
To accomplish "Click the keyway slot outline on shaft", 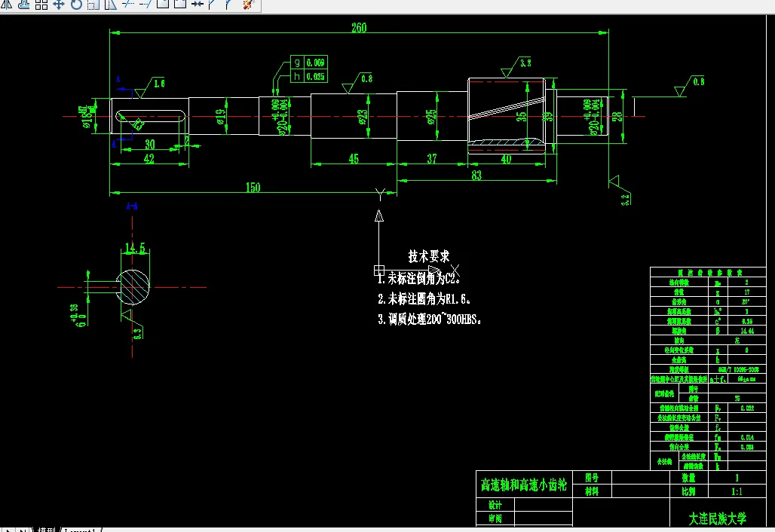I will tap(151, 117).
